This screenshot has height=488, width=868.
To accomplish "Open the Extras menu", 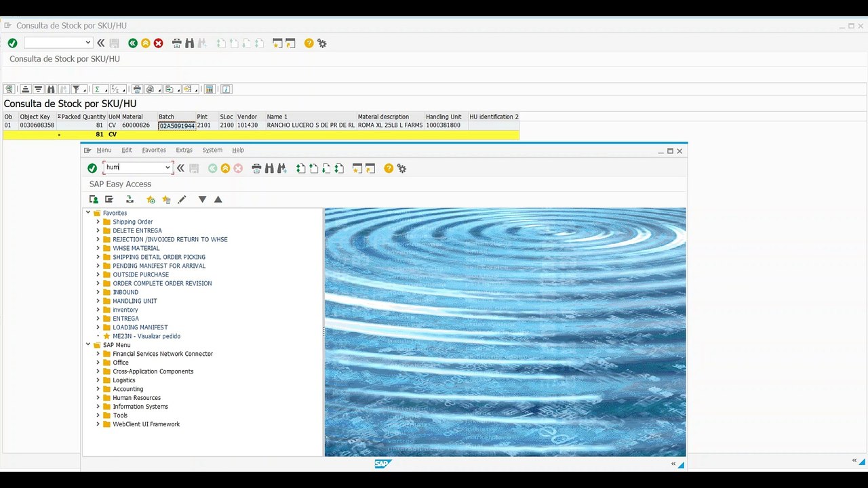I will click(184, 150).
